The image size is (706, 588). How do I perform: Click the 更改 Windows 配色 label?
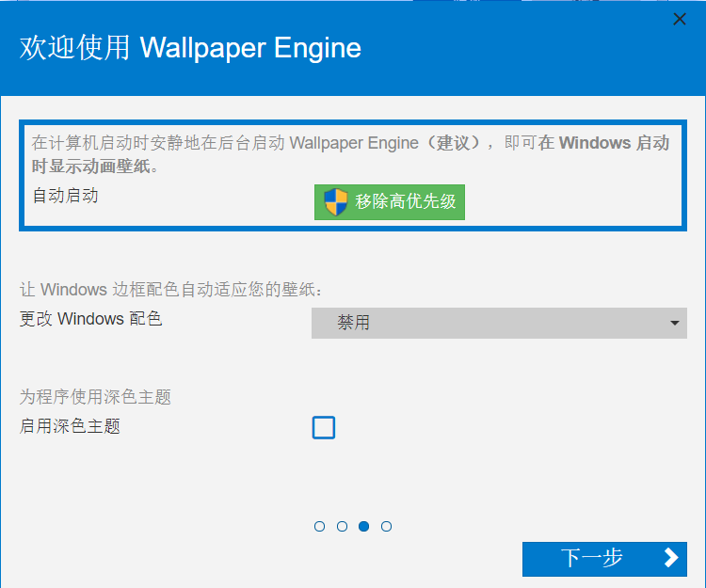pyautogui.click(x=90, y=319)
